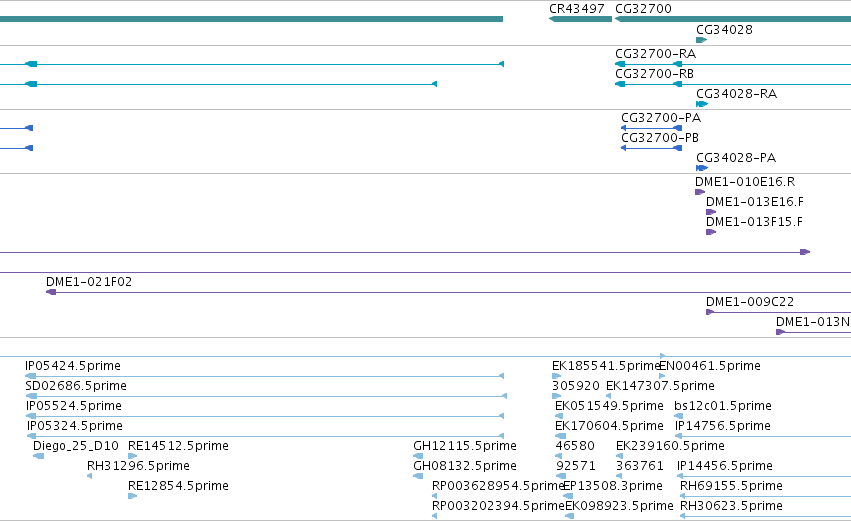This screenshot has height=521, width=851.
Task: Select the IP14456.5prime EST label
Action: click(725, 466)
